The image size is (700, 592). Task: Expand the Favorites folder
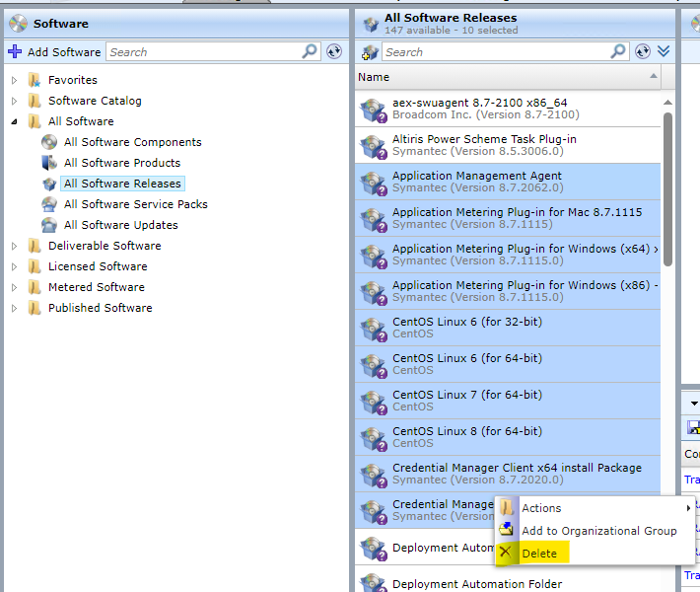tap(14, 80)
